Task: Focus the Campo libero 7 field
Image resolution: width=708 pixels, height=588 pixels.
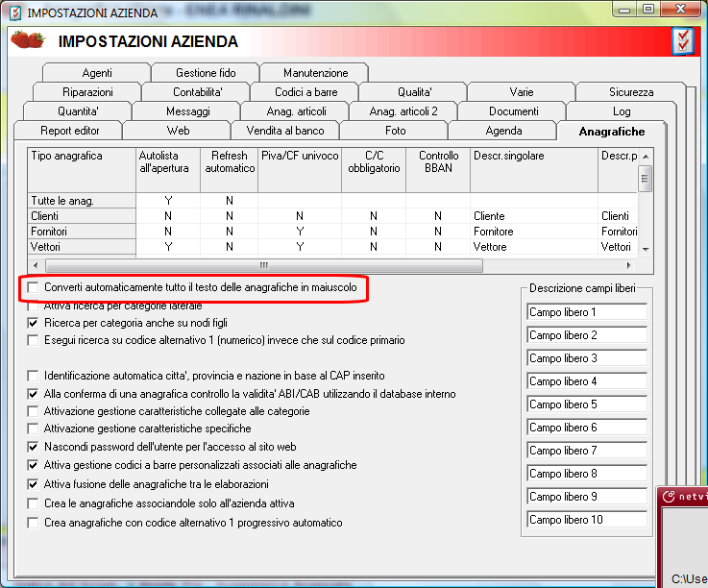Action: pos(587,451)
